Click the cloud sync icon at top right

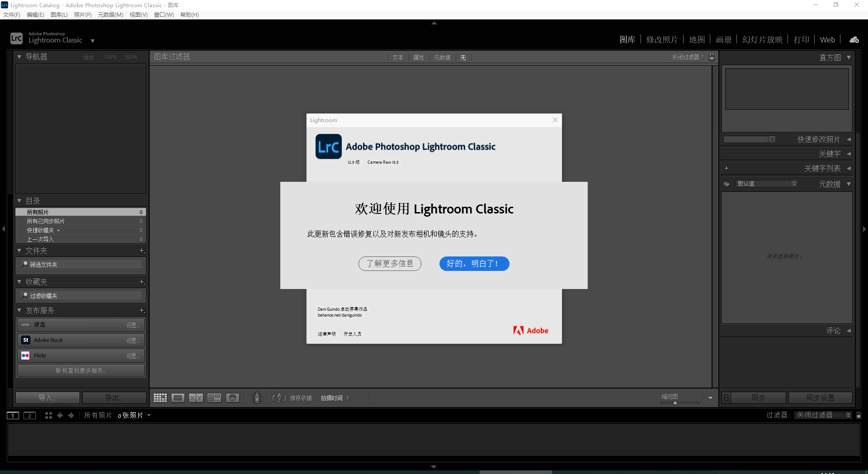(x=854, y=40)
